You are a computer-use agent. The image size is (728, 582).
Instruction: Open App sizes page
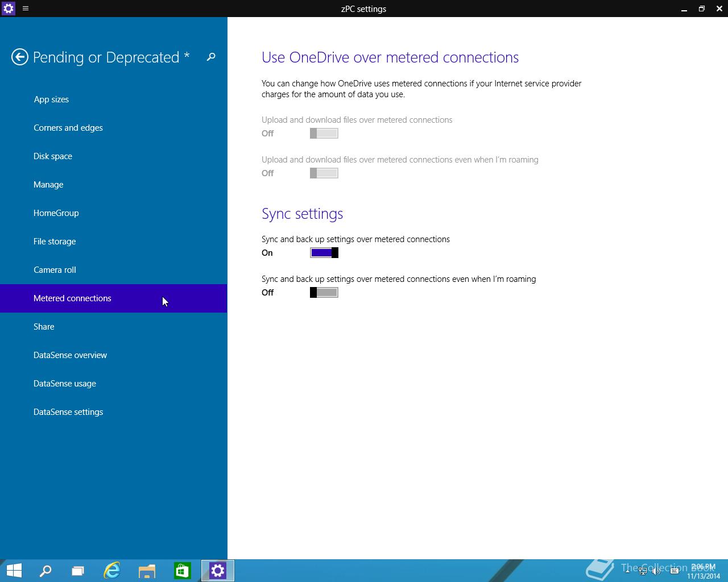coord(114,99)
